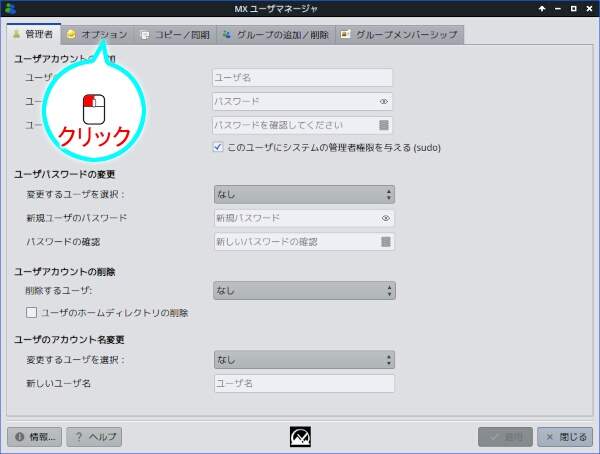Click the keyboard icon in password confirm field
Viewport: 600px width, 454px height.
384,126
